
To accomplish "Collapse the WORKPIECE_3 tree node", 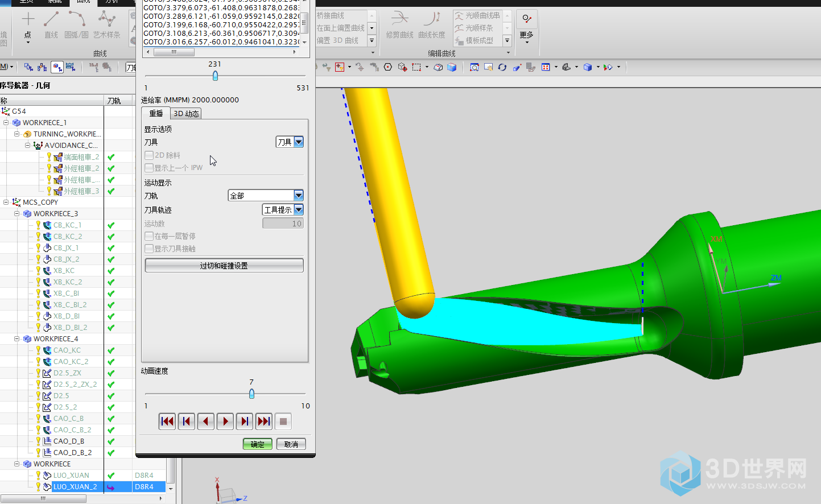I will point(17,213).
